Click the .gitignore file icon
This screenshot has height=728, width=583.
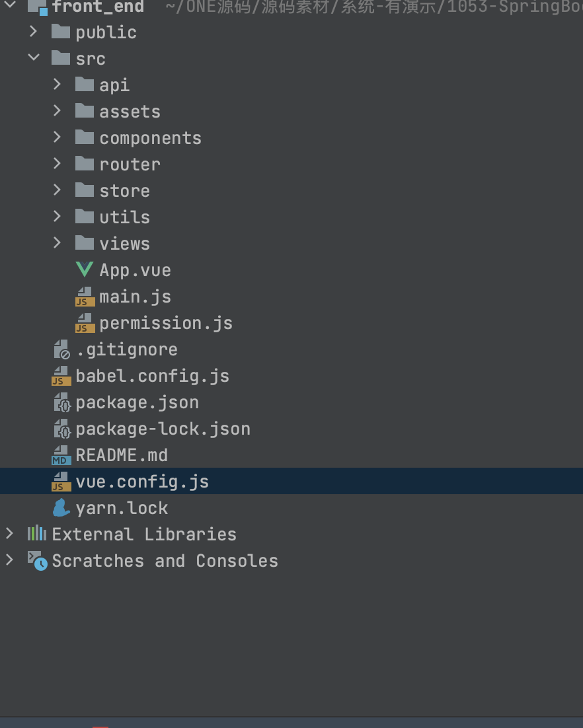[61, 349]
